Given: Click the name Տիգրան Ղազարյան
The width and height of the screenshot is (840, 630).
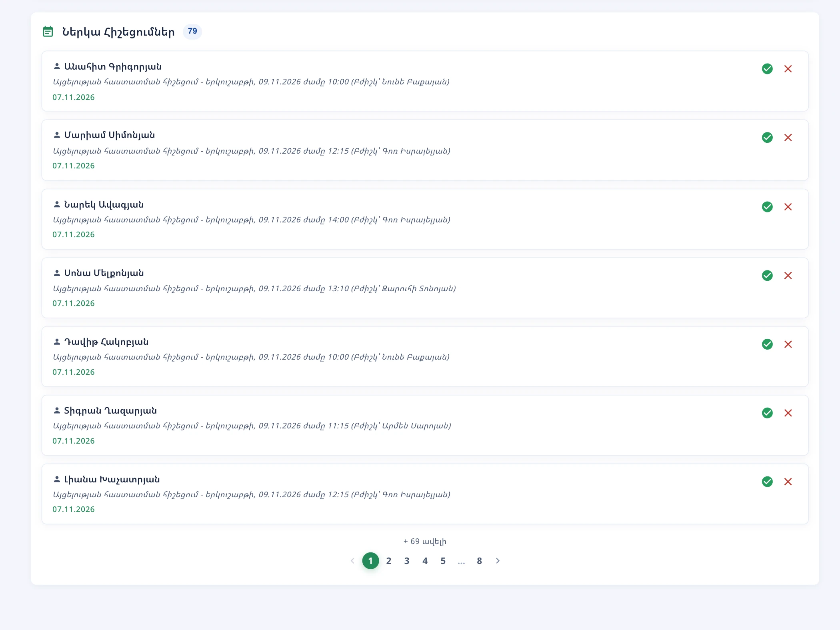Looking at the screenshot, I should (110, 411).
